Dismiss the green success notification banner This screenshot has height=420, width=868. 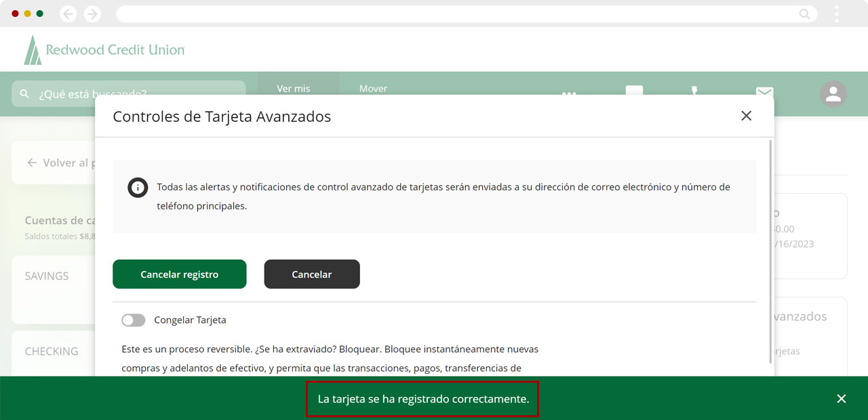pyautogui.click(x=841, y=399)
